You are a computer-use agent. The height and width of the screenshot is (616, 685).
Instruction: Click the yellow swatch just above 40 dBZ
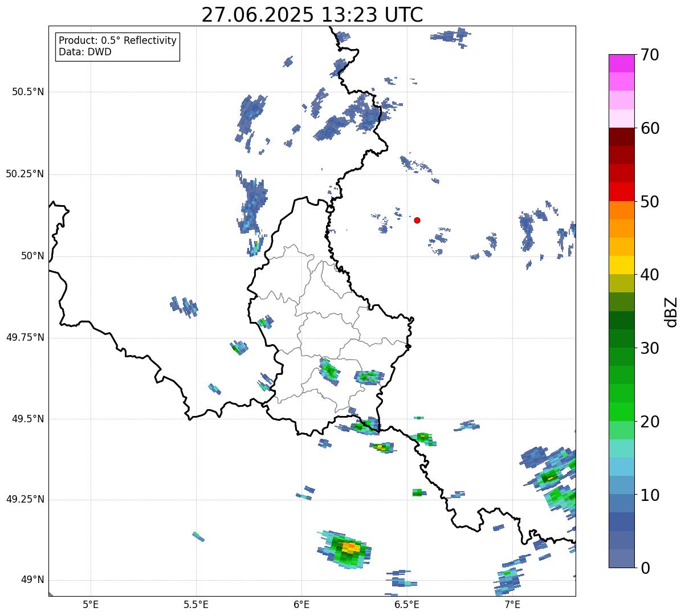click(621, 265)
